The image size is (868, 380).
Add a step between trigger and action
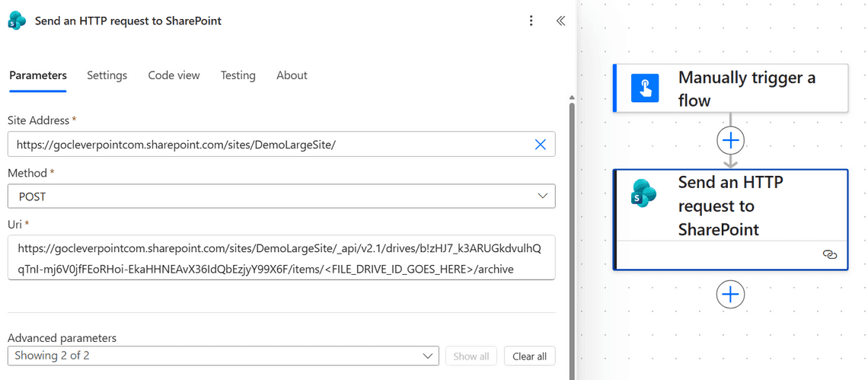pos(731,141)
